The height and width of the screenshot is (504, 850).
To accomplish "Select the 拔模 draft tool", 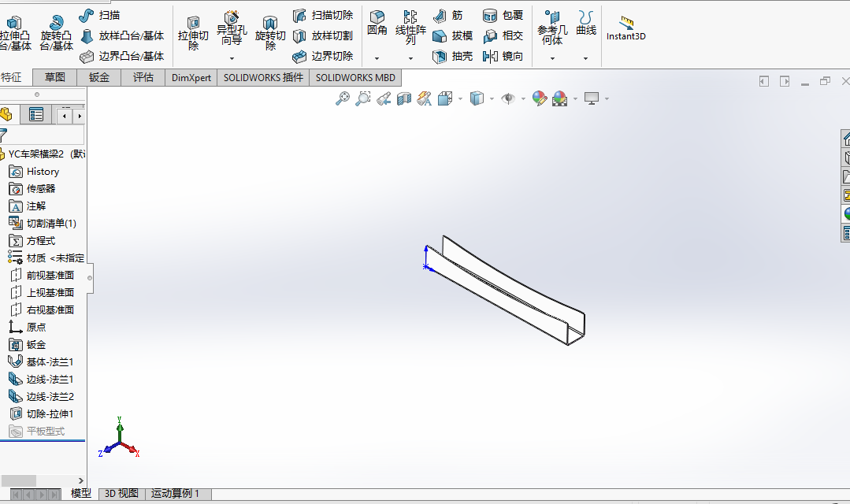I will coord(453,35).
